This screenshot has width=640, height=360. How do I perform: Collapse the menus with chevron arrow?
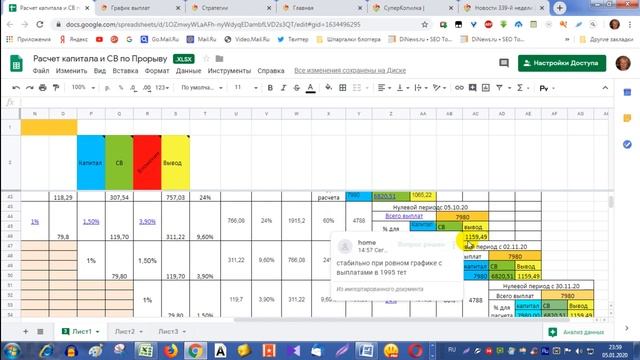tap(605, 88)
